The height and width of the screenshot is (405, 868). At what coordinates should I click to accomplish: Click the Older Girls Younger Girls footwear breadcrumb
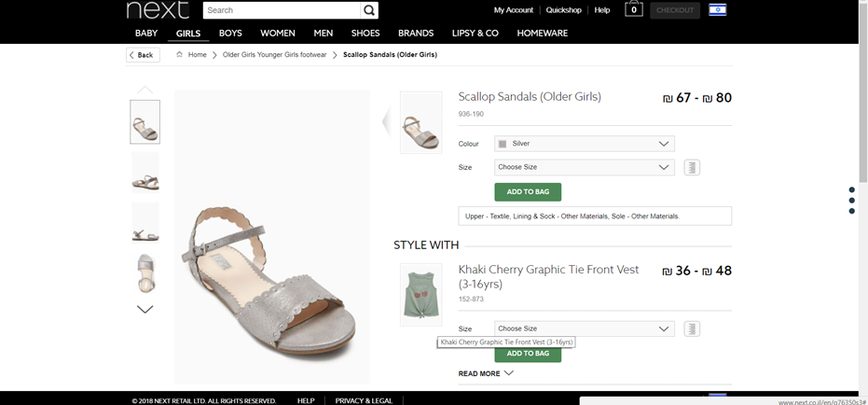[x=274, y=55]
